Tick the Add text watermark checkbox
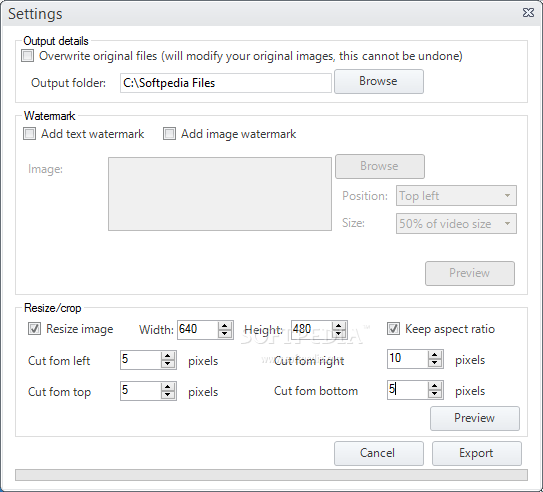This screenshot has height=492, width=543. pyautogui.click(x=29, y=134)
